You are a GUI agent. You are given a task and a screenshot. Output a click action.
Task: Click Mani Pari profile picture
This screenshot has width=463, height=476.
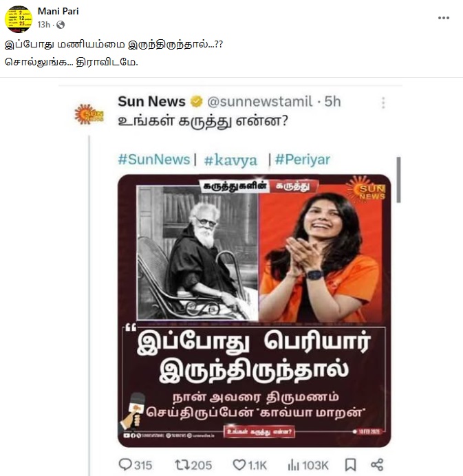pyautogui.click(x=19, y=19)
